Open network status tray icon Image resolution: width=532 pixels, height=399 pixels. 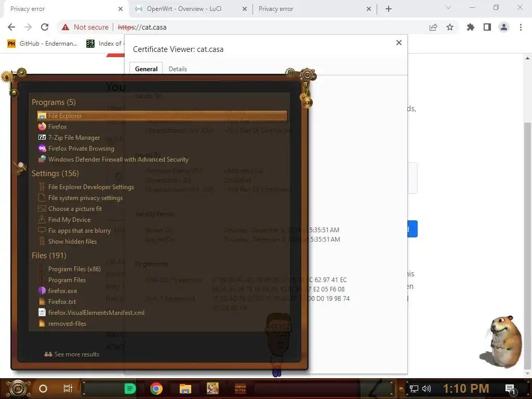click(x=414, y=389)
